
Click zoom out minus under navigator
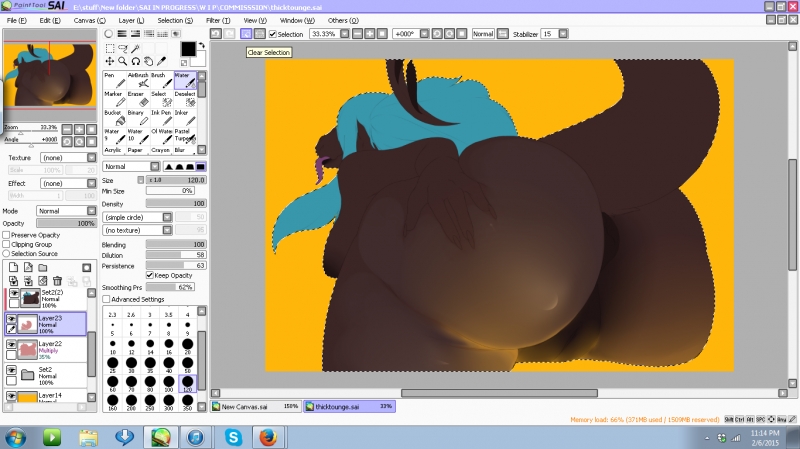point(67,129)
